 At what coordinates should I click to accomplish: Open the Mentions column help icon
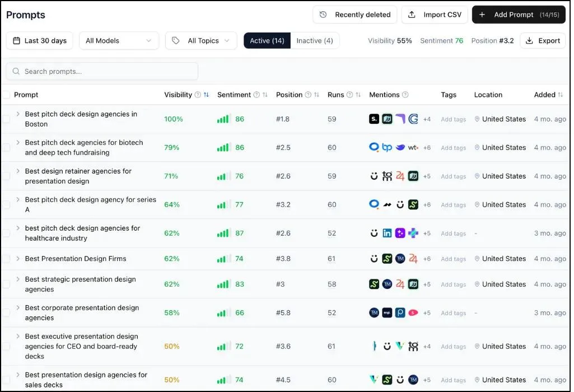(x=405, y=95)
